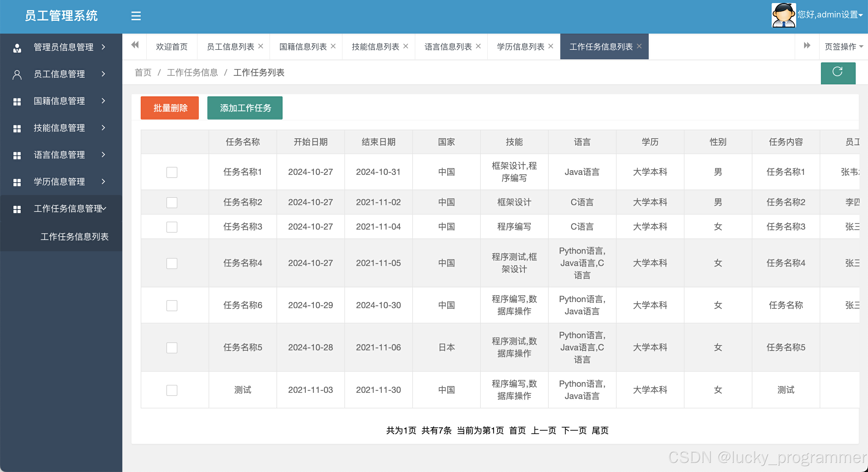Viewport: 868px width, 472px height.
Task: Expand 国籍信息管理 chevron
Action: coord(103,101)
